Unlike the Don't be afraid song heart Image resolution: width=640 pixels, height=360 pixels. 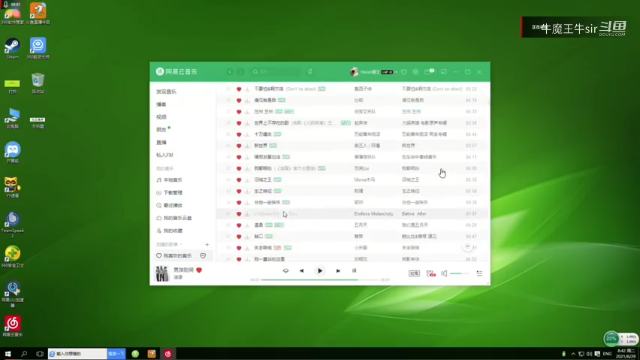coord(239,89)
